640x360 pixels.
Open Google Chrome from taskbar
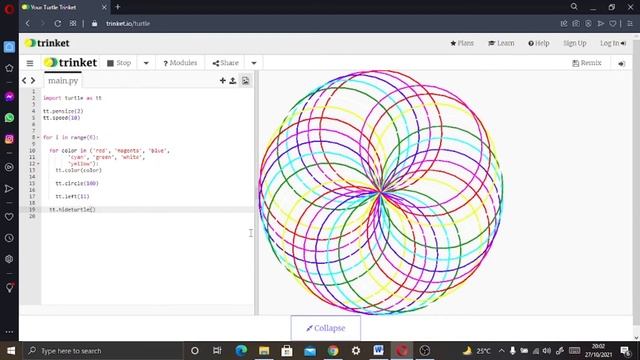tap(333, 351)
